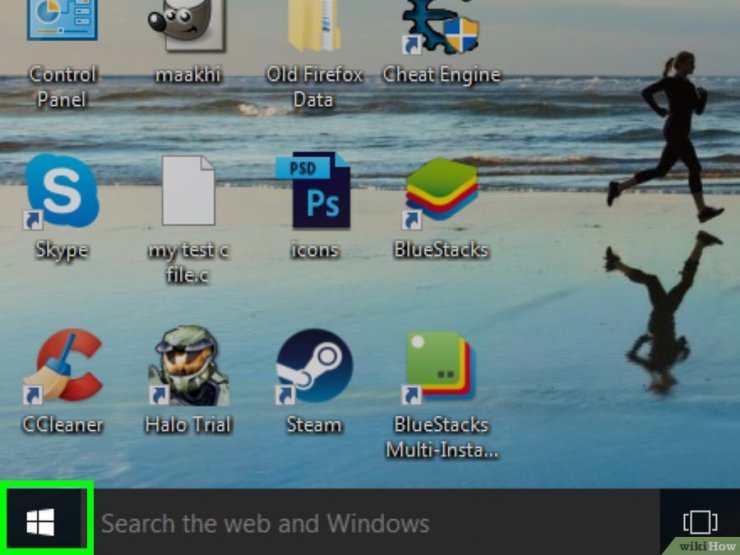Select the Halo Trial label text
This screenshot has height=555, width=740.
coord(188,425)
